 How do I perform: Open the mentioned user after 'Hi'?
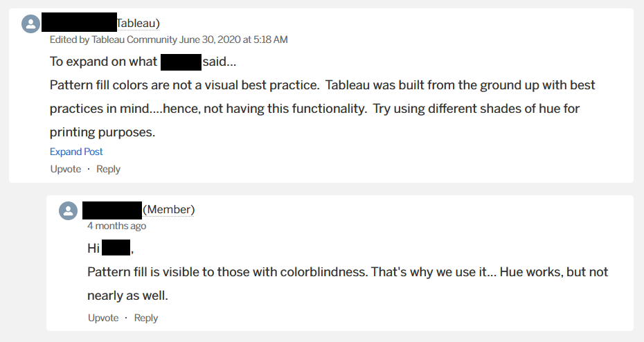[116, 248]
